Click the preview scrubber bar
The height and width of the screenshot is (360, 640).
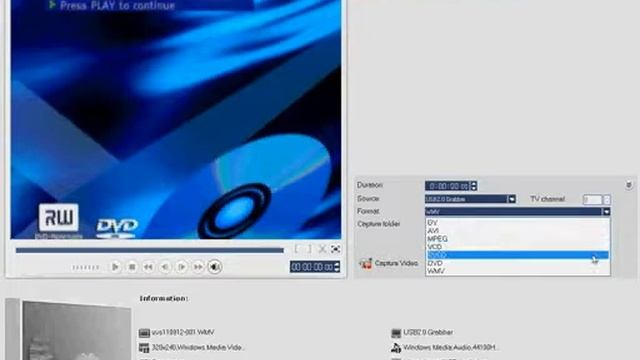(149, 250)
